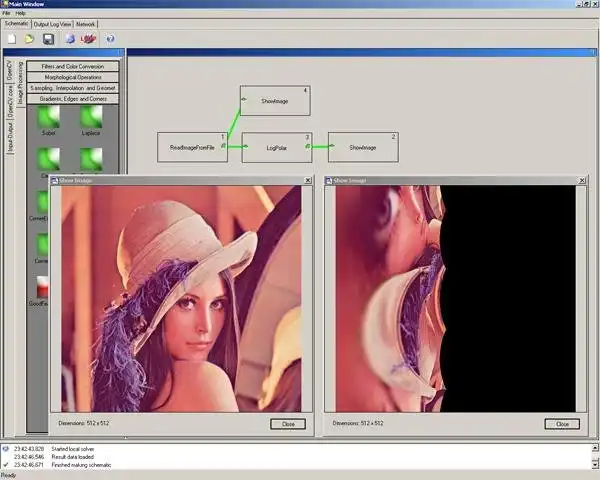Select the Input-Output vertical tab
This screenshot has height=480, width=600.
pyautogui.click(x=10, y=137)
